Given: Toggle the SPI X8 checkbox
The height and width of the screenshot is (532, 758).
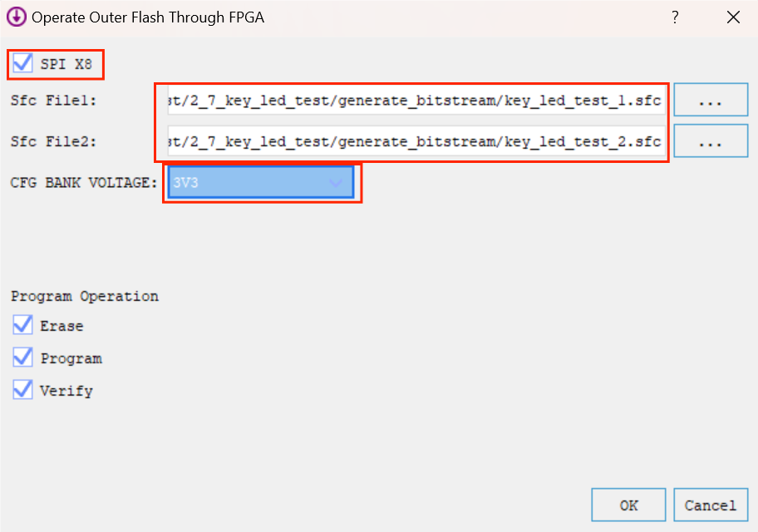Looking at the screenshot, I should [x=23, y=63].
